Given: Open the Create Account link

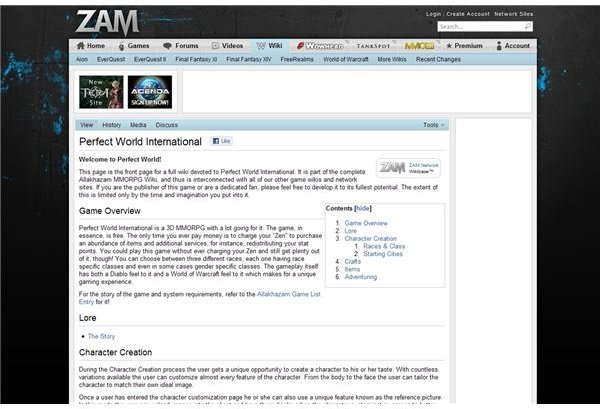Looking at the screenshot, I should coord(468,14).
